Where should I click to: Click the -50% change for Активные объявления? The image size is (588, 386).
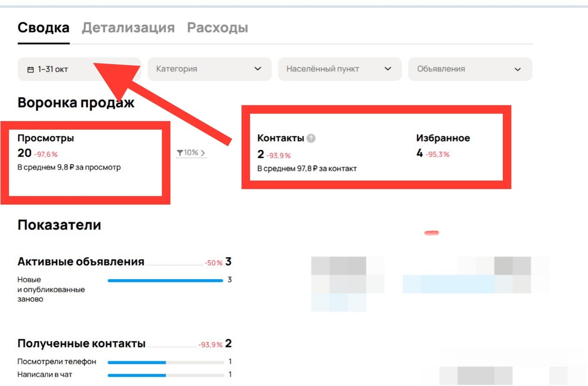(214, 263)
